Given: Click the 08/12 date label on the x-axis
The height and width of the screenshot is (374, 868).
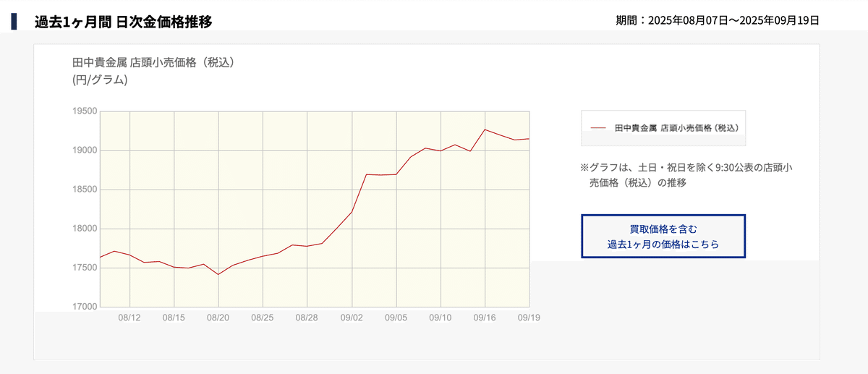Looking at the screenshot, I should click(x=129, y=318).
